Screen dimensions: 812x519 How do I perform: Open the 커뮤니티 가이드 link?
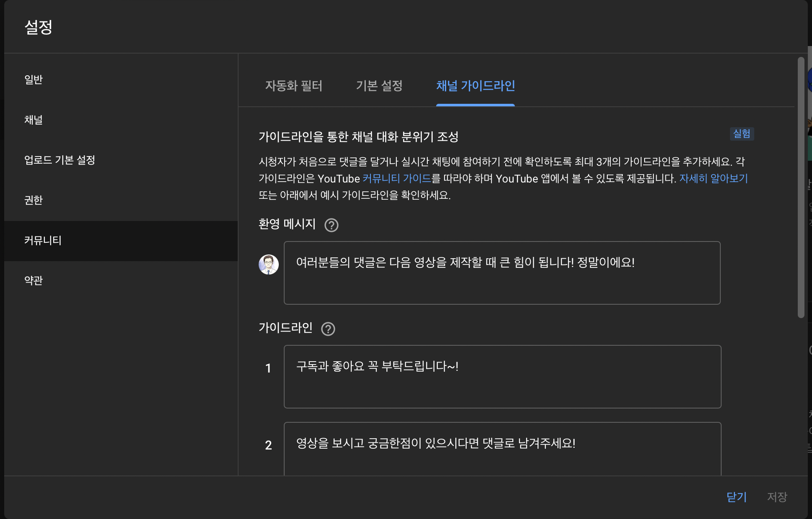396,179
